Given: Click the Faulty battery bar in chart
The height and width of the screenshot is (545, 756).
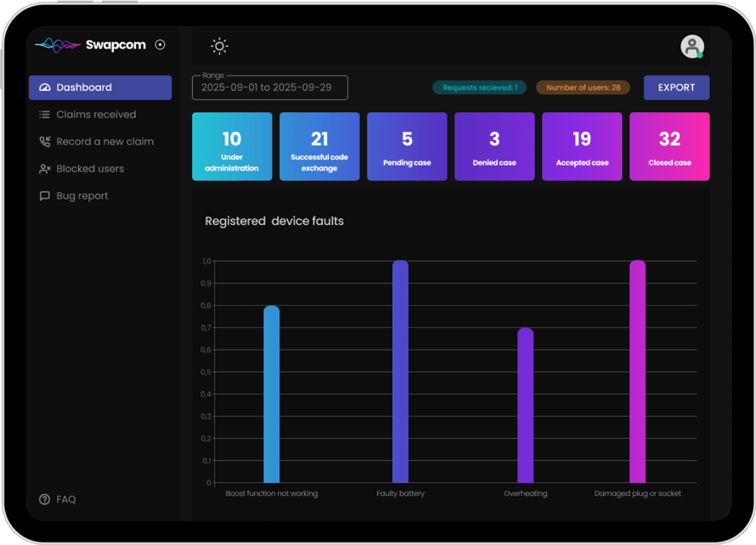Looking at the screenshot, I should pos(400,372).
